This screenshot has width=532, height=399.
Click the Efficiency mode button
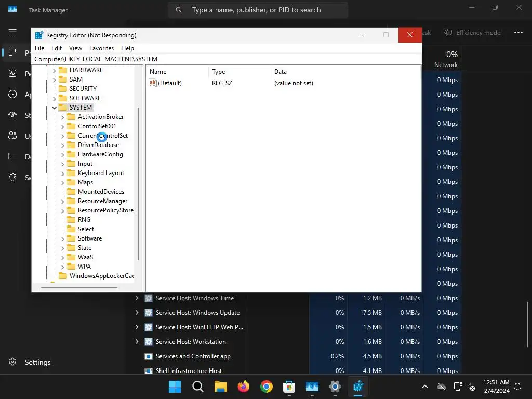coord(472,33)
